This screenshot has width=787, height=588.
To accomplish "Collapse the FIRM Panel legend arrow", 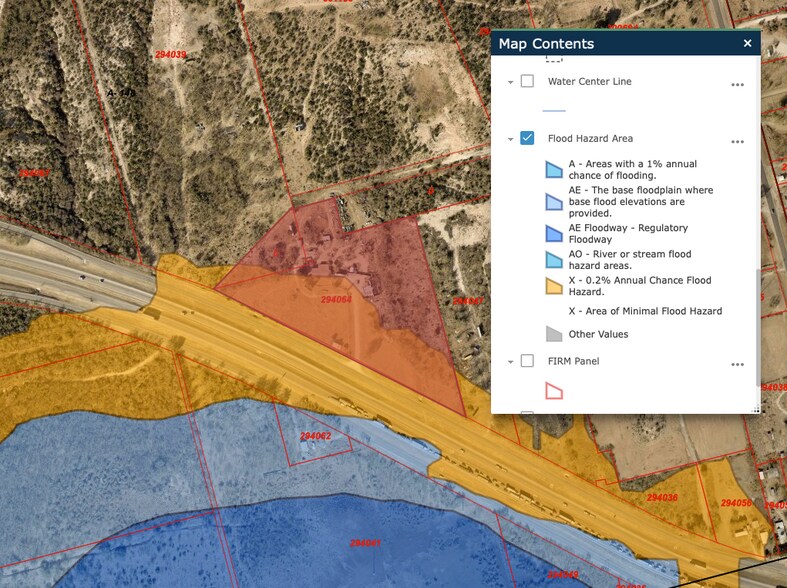I will point(510,362).
